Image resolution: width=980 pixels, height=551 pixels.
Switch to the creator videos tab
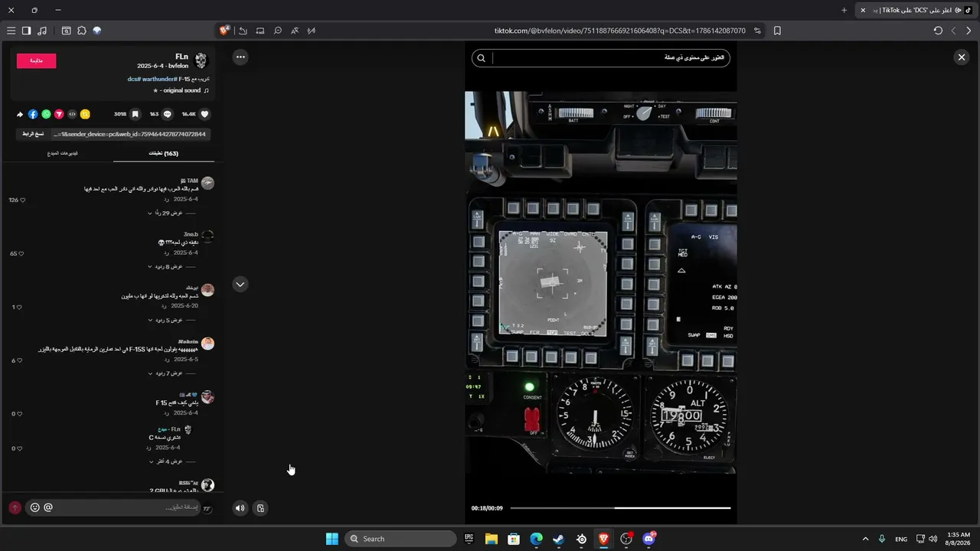pyautogui.click(x=61, y=153)
